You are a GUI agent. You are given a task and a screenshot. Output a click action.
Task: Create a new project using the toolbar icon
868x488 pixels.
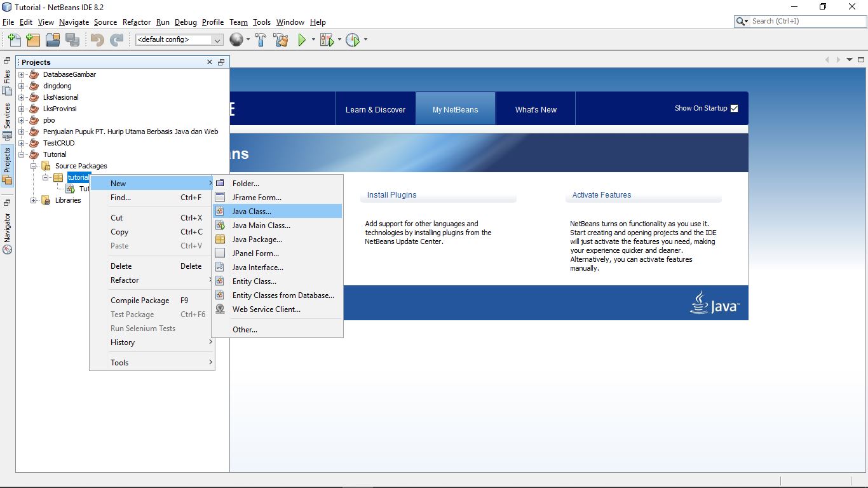point(33,39)
